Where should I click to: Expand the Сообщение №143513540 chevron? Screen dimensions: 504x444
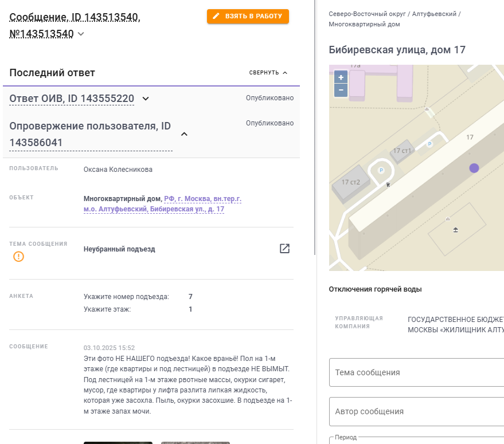click(x=81, y=34)
